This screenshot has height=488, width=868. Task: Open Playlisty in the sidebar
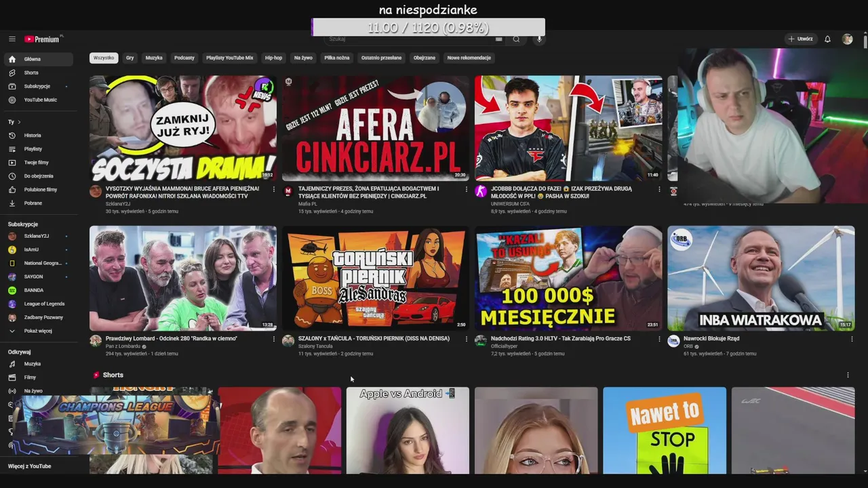pos(39,149)
